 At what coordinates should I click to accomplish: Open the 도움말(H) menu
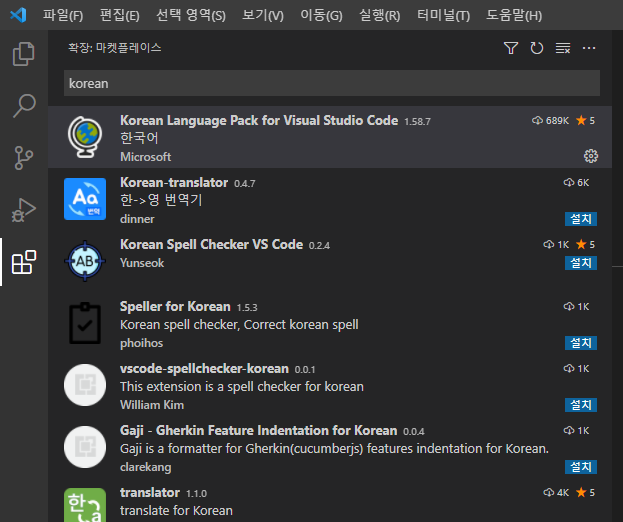coord(514,15)
